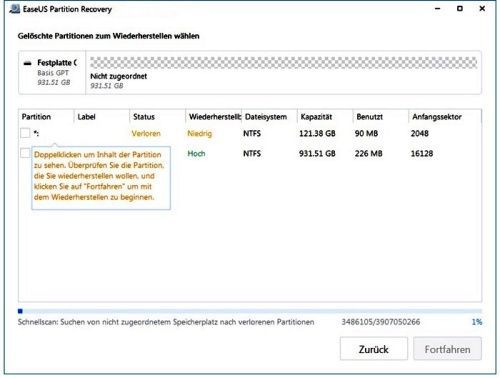Maximize the Partition Recovery window
The height and width of the screenshot is (378, 500).
(x=460, y=9)
